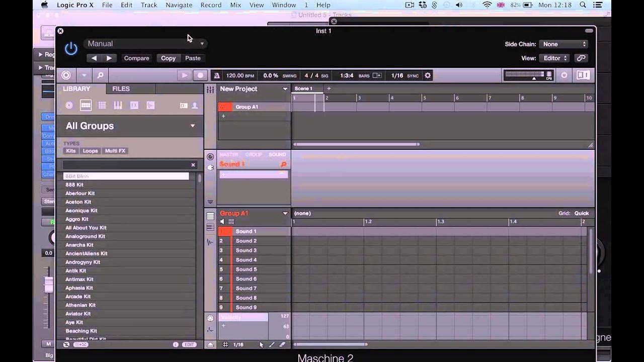Open the Group A1 pattern dropdown arrow
The height and width of the screenshot is (362, 644).
(285, 213)
